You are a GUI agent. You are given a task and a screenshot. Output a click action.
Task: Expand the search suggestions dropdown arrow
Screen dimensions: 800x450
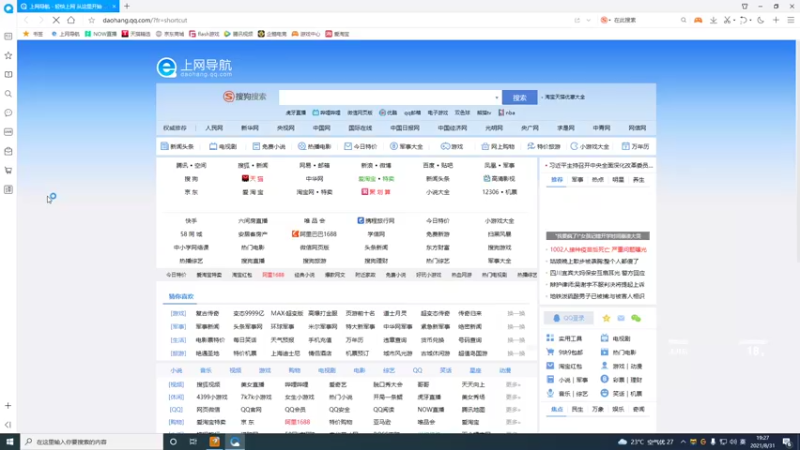496,97
